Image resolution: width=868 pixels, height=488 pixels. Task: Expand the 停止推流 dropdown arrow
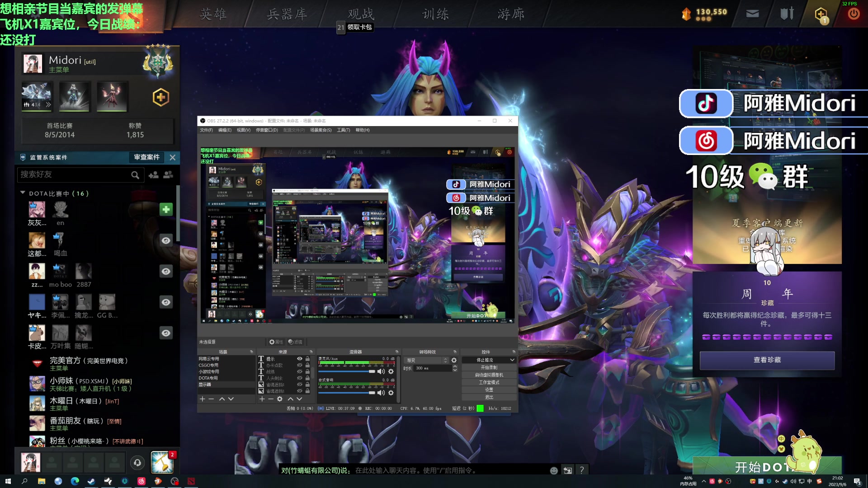pos(512,360)
